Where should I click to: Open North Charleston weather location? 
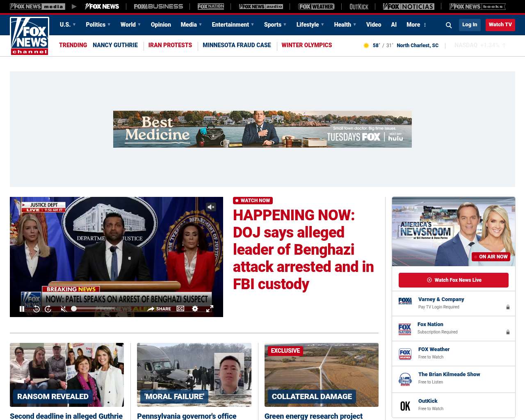418,46
